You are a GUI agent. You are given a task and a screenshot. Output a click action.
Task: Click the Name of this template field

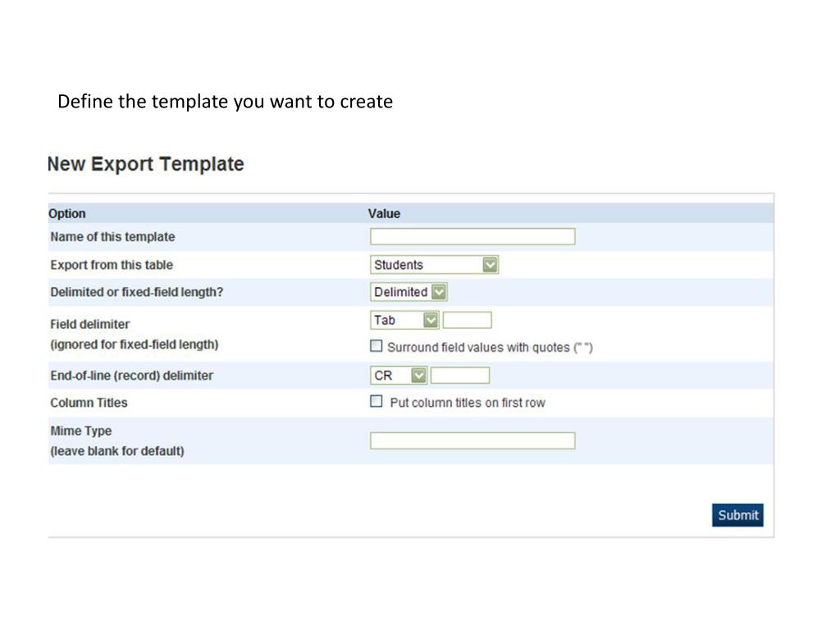point(472,236)
